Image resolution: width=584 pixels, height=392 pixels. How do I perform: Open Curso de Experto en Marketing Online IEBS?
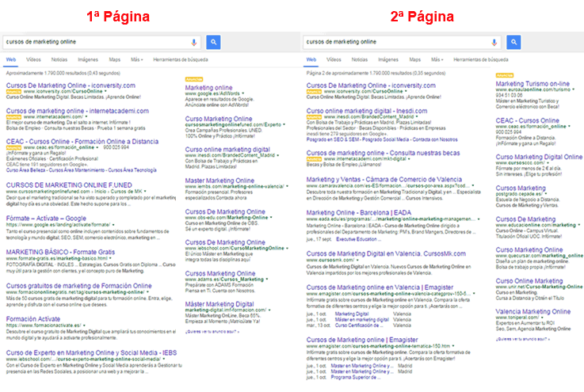(91, 352)
